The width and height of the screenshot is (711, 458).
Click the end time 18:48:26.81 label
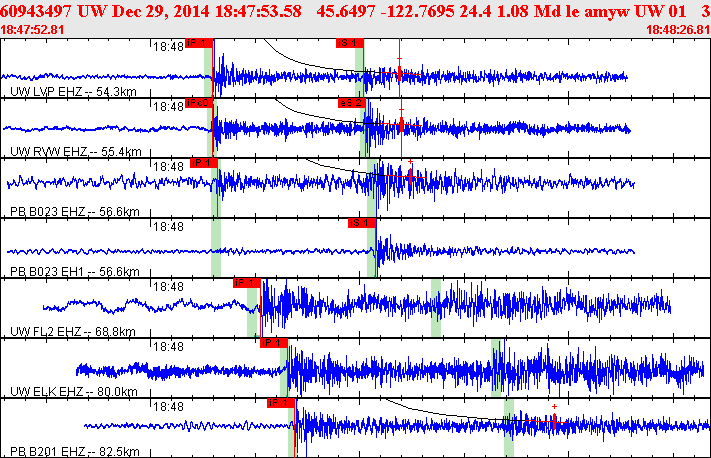[677, 30]
